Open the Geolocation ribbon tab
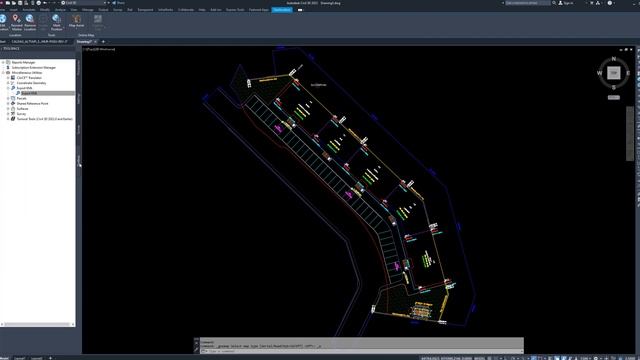The width and height of the screenshot is (640, 360). coord(282,9)
